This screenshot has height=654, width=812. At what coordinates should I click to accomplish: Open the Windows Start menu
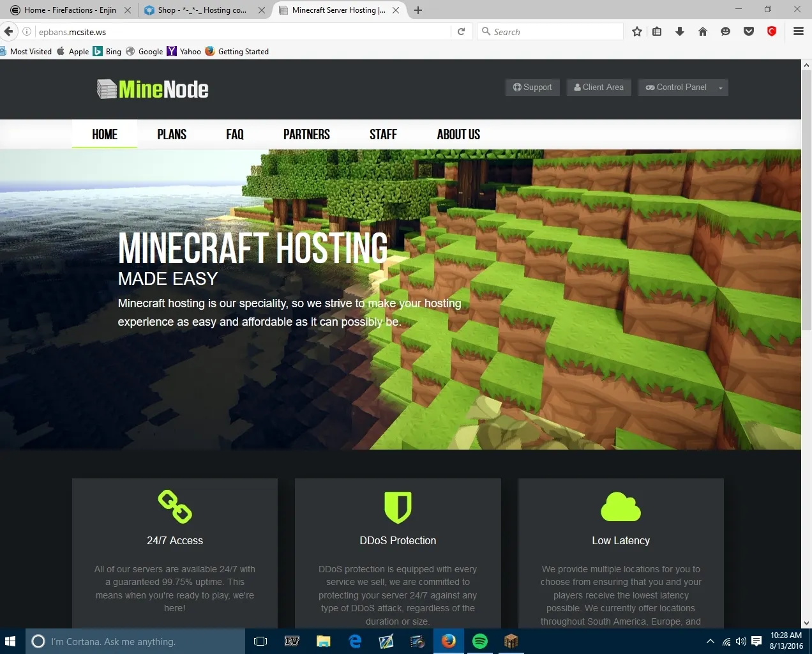click(10, 641)
